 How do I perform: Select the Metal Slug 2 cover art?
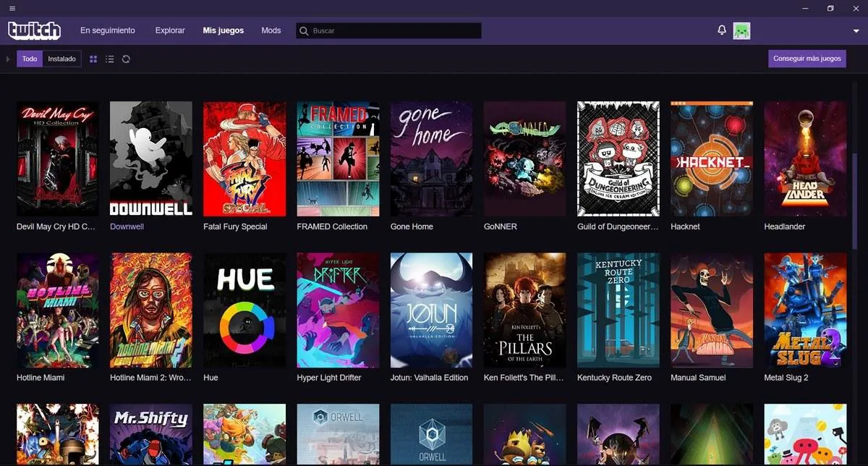pos(805,310)
